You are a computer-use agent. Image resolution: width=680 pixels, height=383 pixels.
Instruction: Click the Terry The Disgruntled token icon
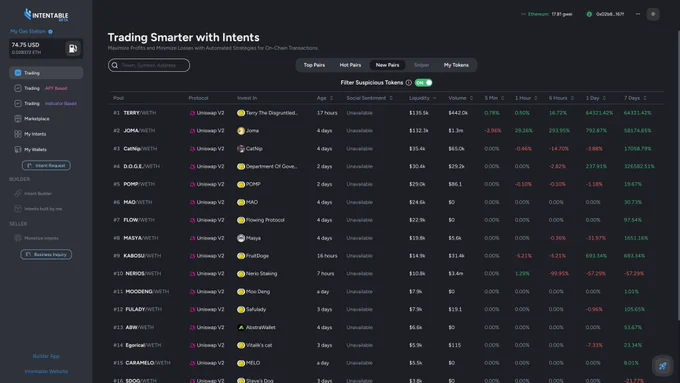[241, 113]
